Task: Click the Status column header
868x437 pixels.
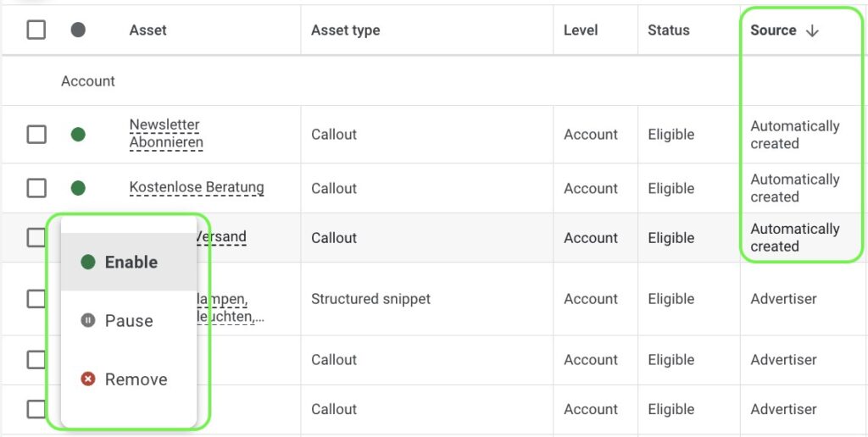Action: click(669, 30)
